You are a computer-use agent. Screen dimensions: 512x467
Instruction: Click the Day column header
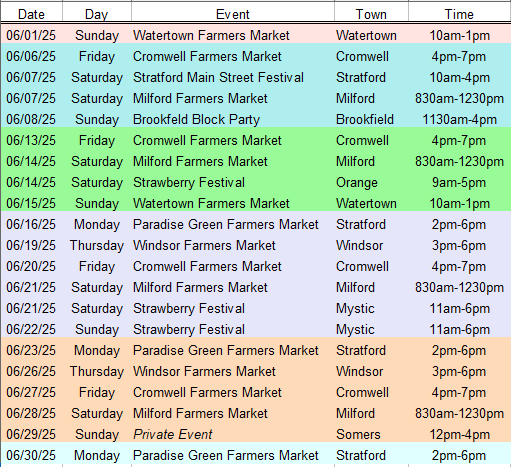click(97, 14)
